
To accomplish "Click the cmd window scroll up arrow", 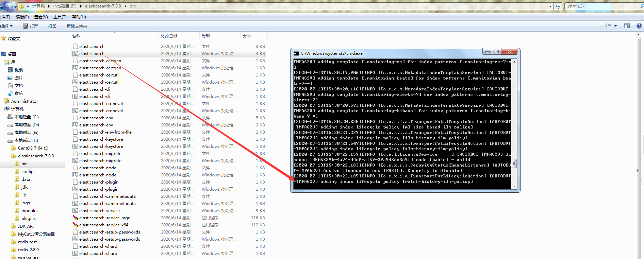I will (x=514, y=62).
